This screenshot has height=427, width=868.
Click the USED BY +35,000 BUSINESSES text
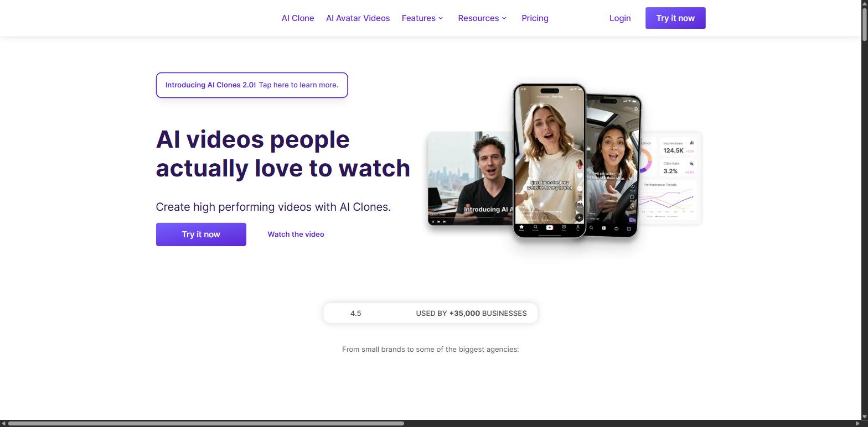[471, 313]
